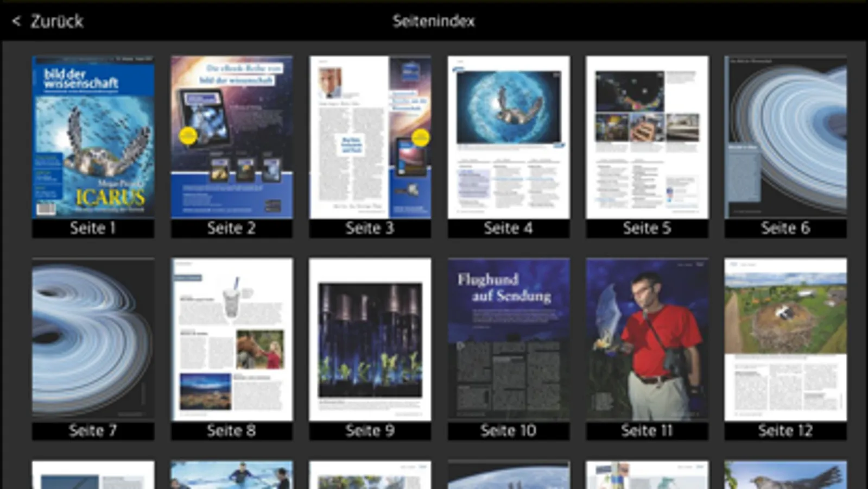Screen dimensions: 868x489
Task: Open the Seite 7 spiral thumbnail
Action: tap(93, 340)
